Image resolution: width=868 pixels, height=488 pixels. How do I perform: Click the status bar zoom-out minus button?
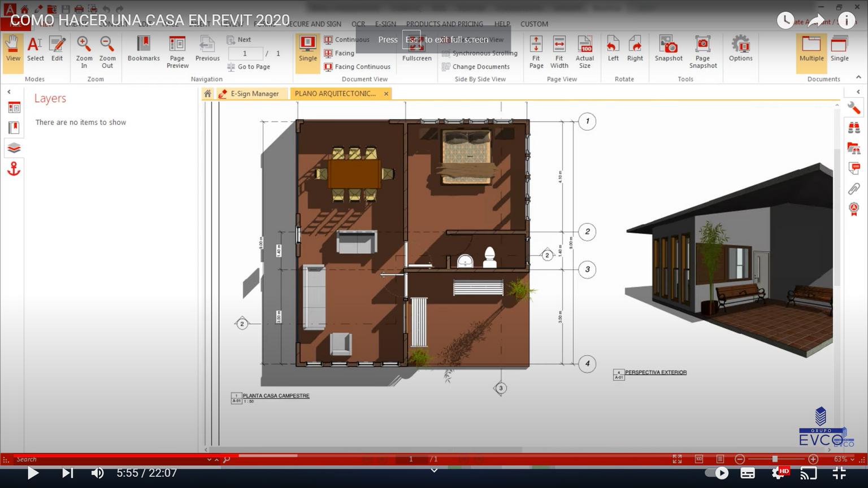tap(740, 459)
